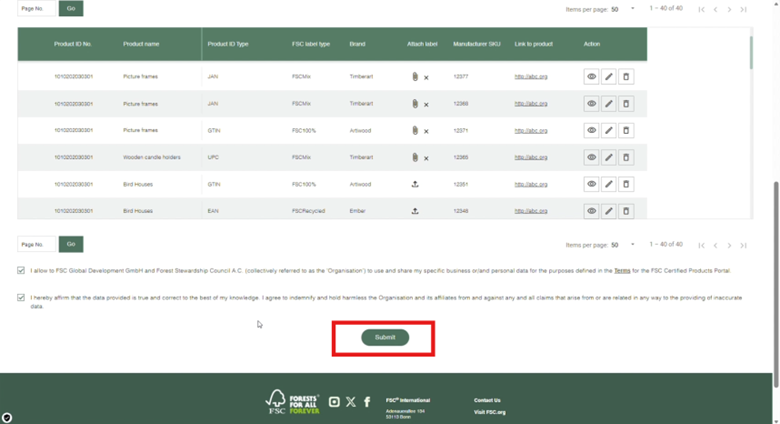This screenshot has height=424, width=780.
Task: Go to next page in bottom paginator
Action: (729, 245)
